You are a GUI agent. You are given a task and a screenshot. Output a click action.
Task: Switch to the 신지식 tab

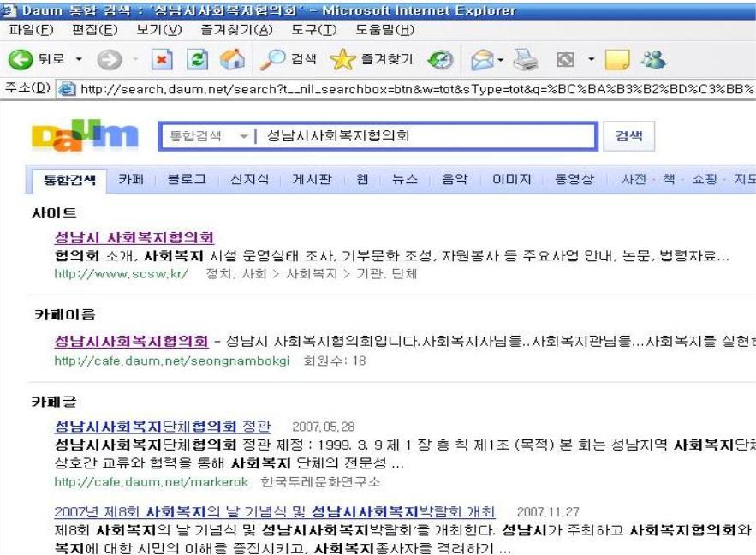click(x=249, y=179)
